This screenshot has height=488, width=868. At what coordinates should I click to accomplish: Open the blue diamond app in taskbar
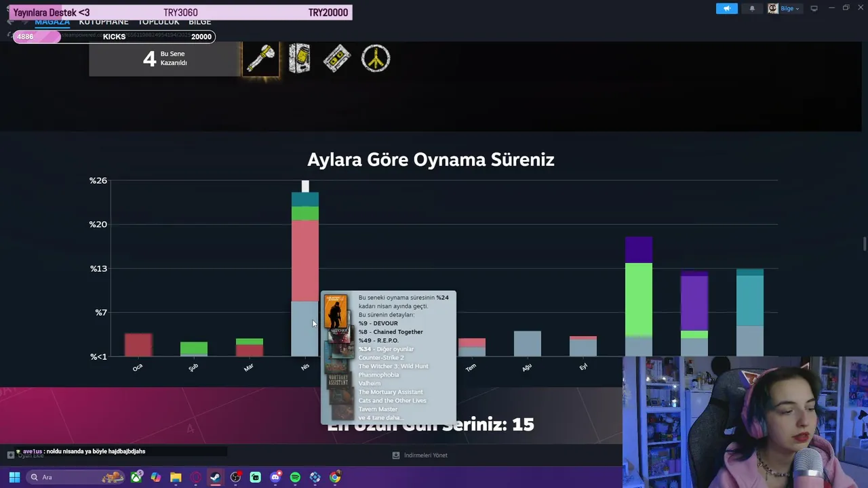point(315,477)
